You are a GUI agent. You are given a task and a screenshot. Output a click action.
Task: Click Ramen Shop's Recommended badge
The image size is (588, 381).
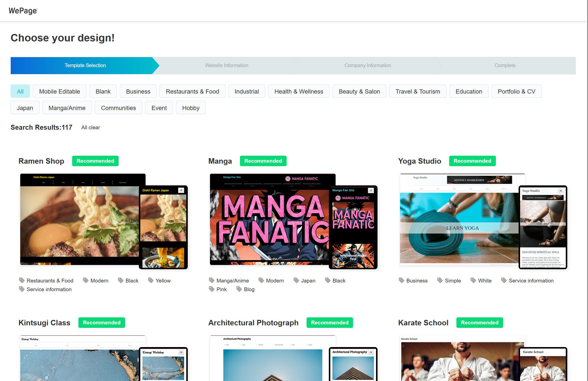95,161
